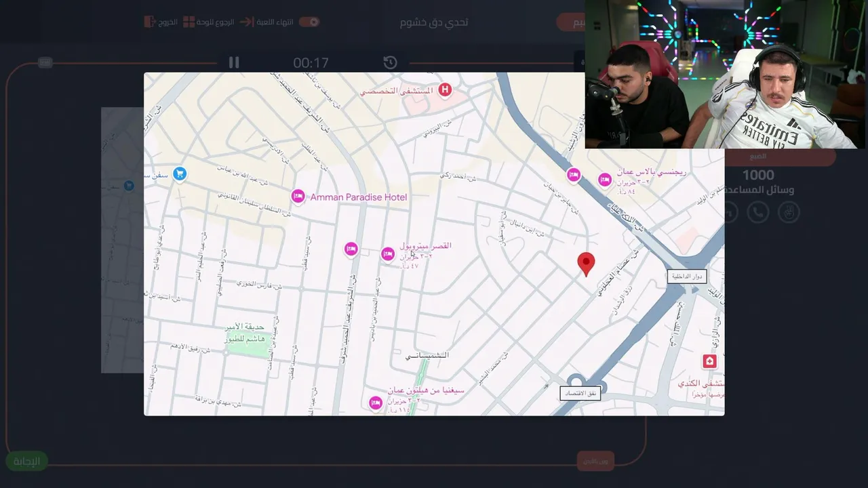Toggle the switch beside انتهاء اللعبة

[309, 22]
